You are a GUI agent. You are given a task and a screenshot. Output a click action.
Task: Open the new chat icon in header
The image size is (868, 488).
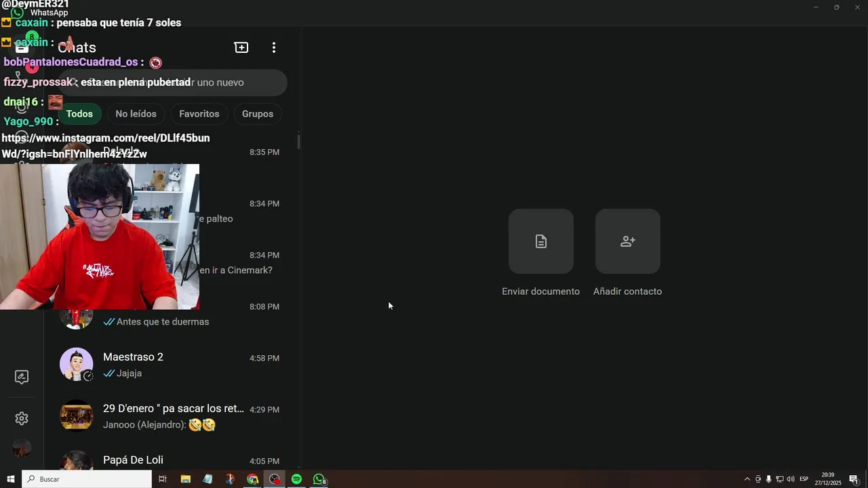tap(241, 47)
